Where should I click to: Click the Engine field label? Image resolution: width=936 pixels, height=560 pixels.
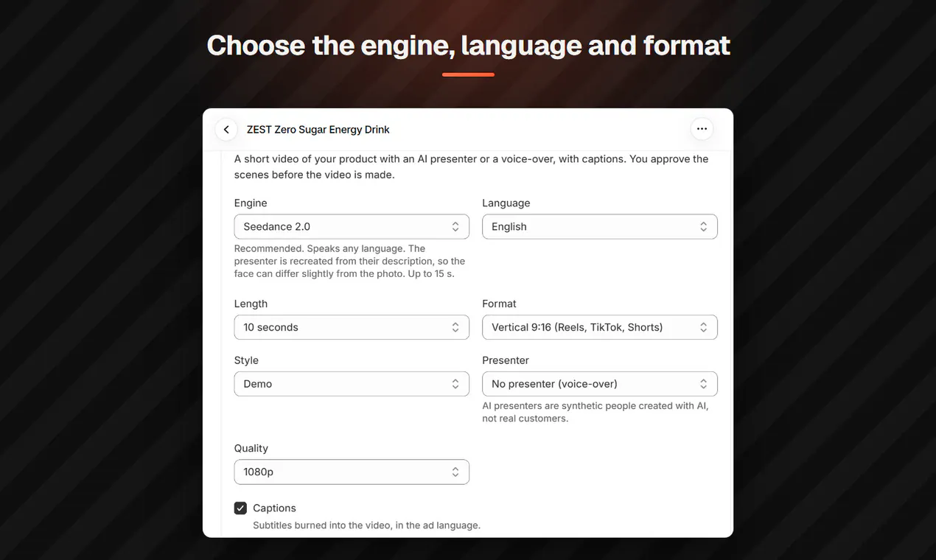[251, 203]
